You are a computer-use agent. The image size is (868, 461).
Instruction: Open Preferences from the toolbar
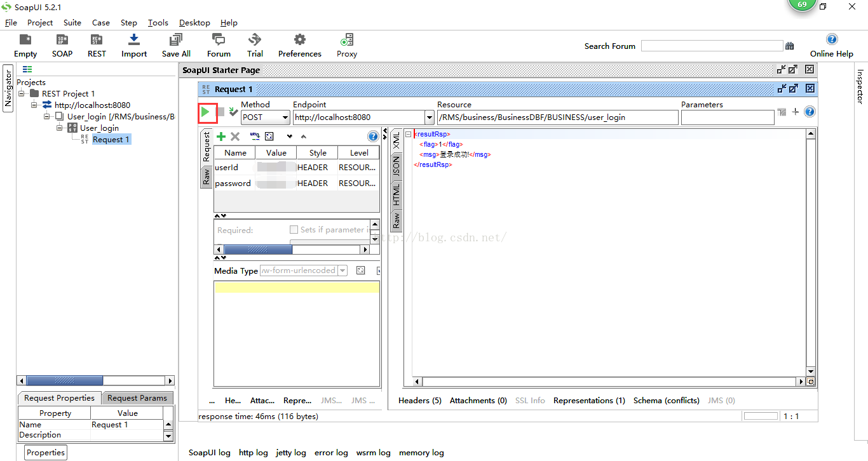300,46
